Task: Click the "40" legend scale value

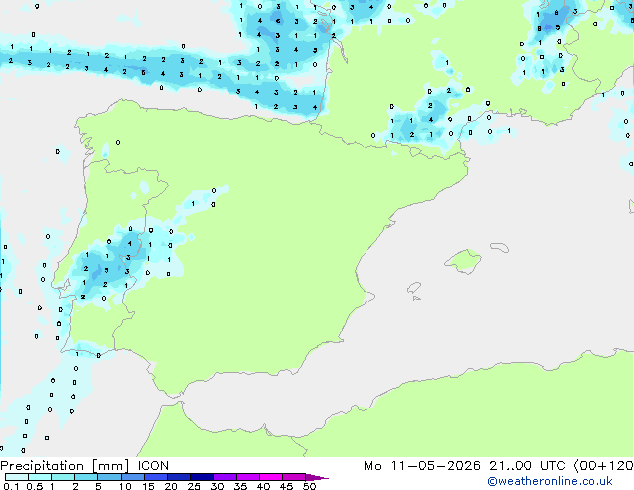Action: [x=263, y=486]
